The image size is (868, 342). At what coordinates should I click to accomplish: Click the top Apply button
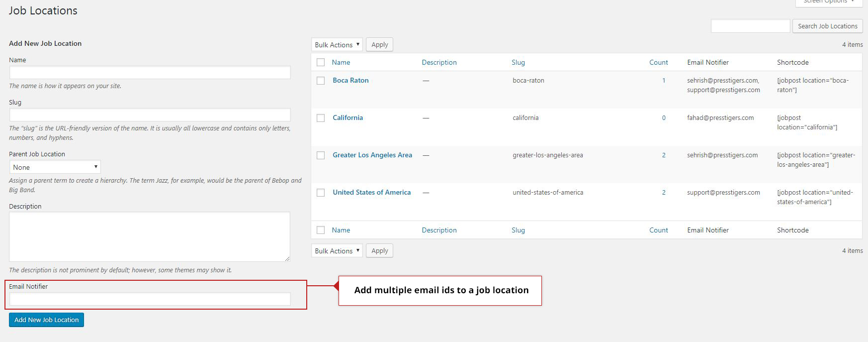click(379, 45)
